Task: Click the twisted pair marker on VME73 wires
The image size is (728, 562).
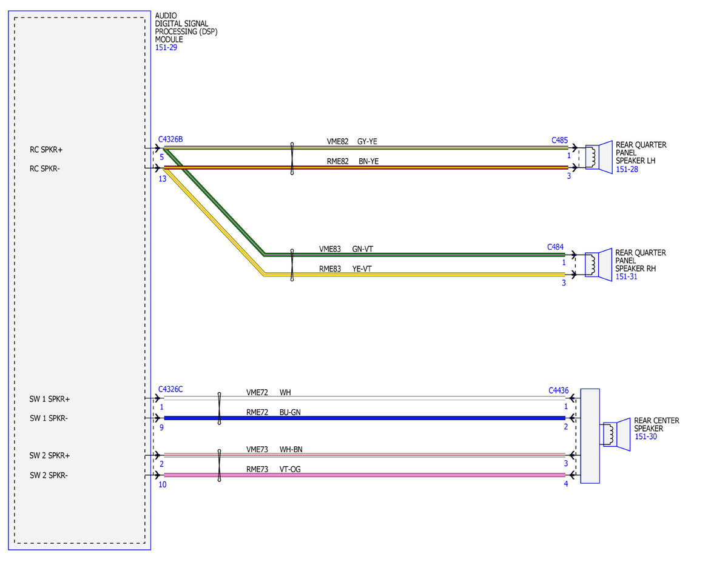Action: (x=219, y=465)
